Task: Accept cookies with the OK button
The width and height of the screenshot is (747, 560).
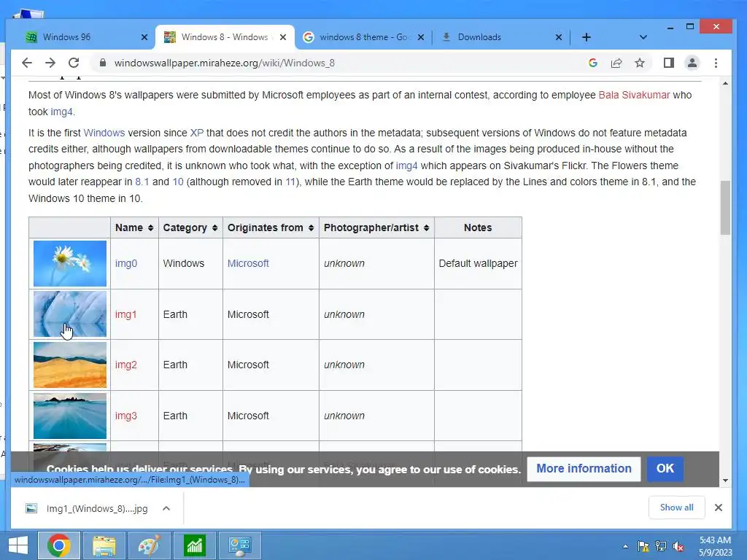Action: pyautogui.click(x=665, y=469)
